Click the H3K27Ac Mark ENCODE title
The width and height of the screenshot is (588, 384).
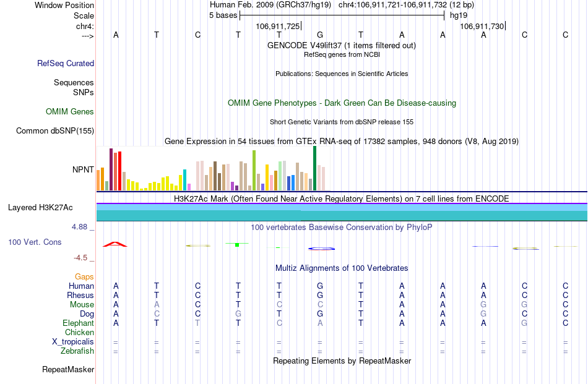click(x=341, y=198)
